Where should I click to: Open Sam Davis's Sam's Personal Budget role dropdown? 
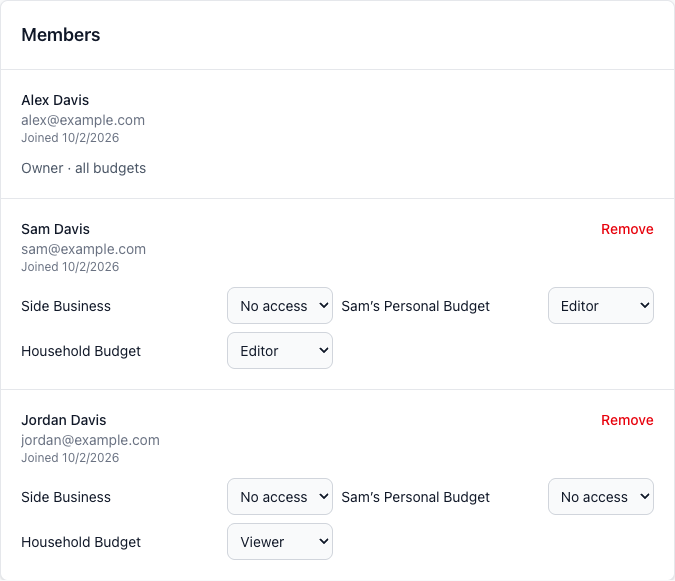pyautogui.click(x=601, y=306)
